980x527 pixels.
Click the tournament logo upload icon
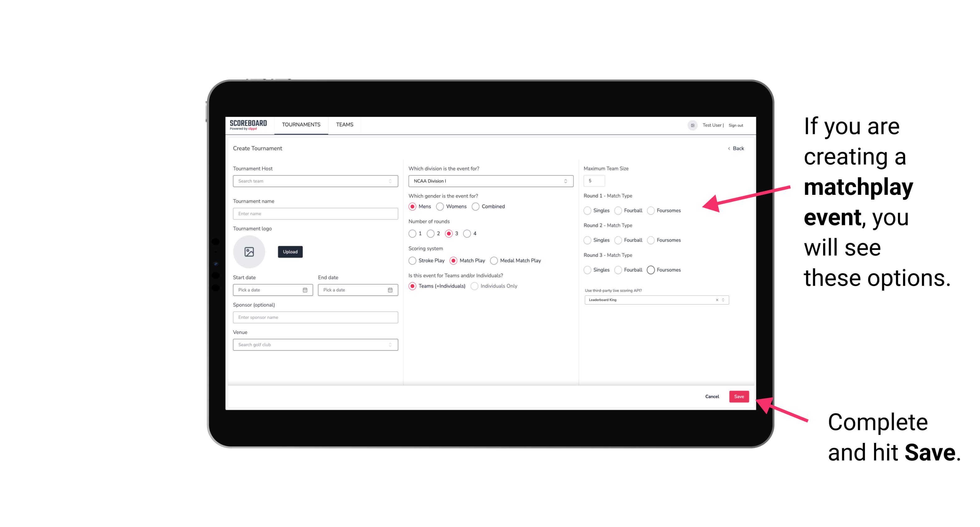click(x=249, y=252)
